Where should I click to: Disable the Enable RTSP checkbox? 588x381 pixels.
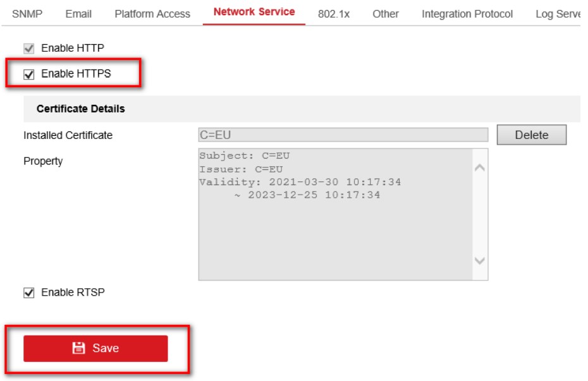tap(28, 293)
